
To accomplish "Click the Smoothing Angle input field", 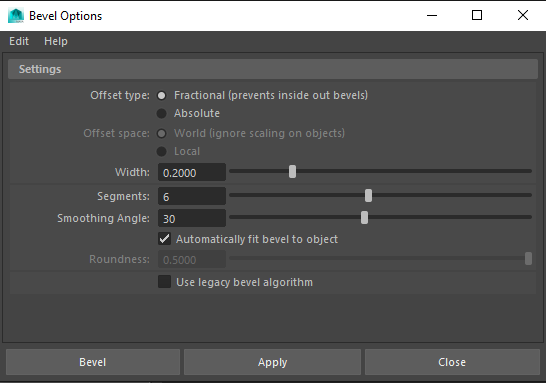I will pyautogui.click(x=192, y=218).
